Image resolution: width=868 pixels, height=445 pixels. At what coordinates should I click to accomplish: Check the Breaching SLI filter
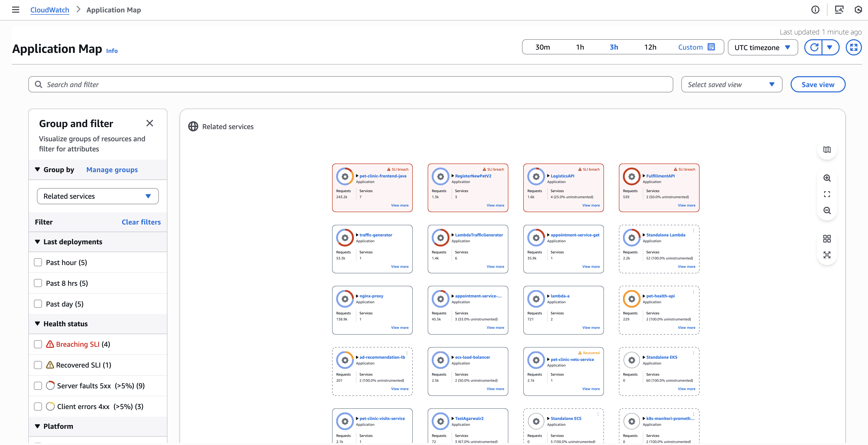38,344
